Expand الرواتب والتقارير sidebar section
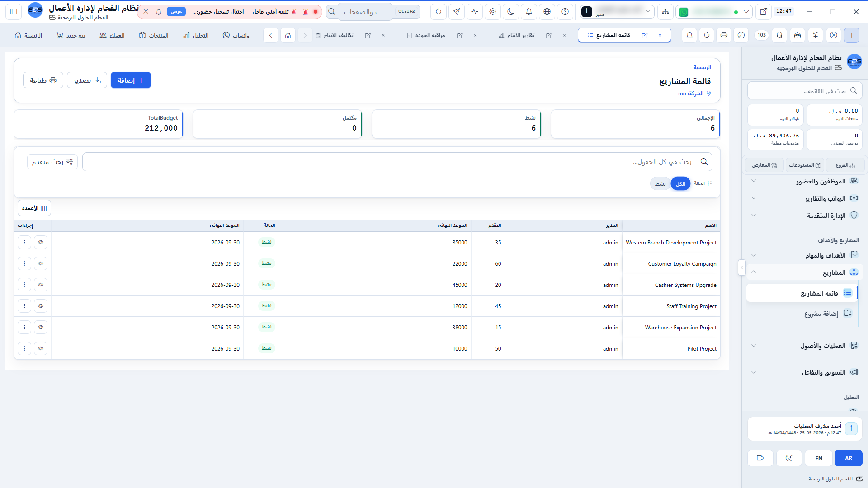 pos(805,198)
